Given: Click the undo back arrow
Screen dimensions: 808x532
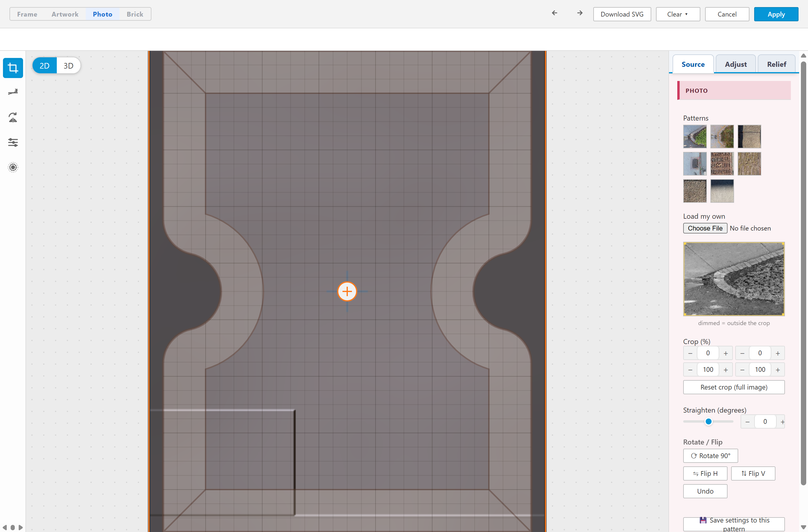Looking at the screenshot, I should click(555, 13).
